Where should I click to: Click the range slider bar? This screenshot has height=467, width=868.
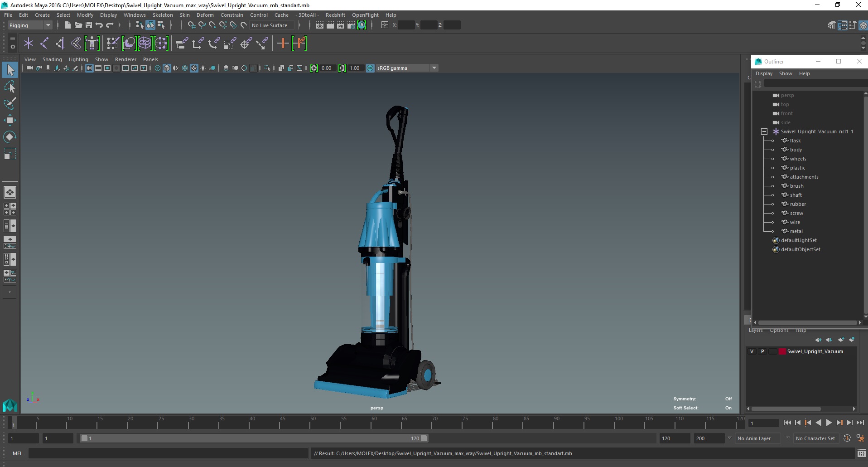pyautogui.click(x=254, y=438)
